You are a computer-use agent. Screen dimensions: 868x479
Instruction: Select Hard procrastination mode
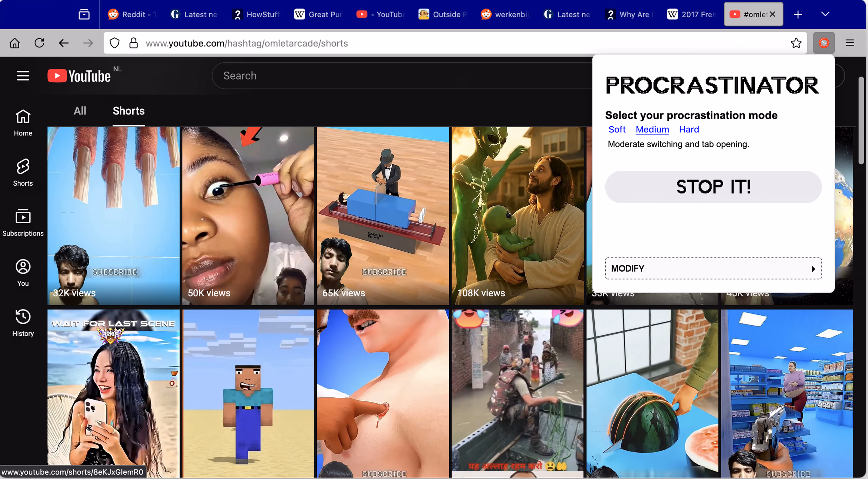[x=689, y=129]
